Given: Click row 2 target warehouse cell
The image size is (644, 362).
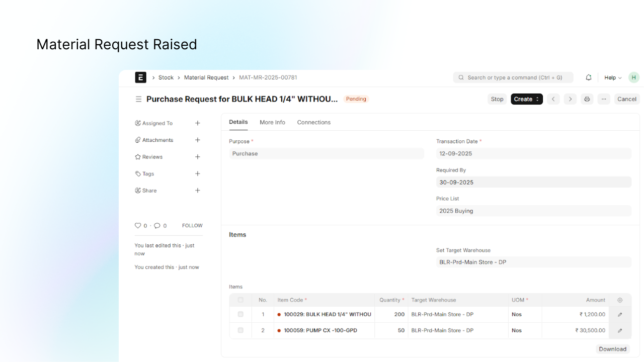Looking at the screenshot, I should coord(458,331).
